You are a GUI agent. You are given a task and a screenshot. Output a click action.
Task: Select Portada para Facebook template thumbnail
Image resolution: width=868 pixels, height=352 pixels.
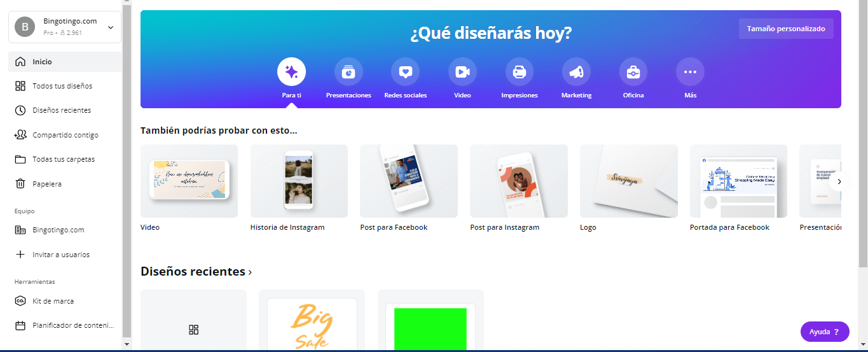pyautogui.click(x=738, y=181)
